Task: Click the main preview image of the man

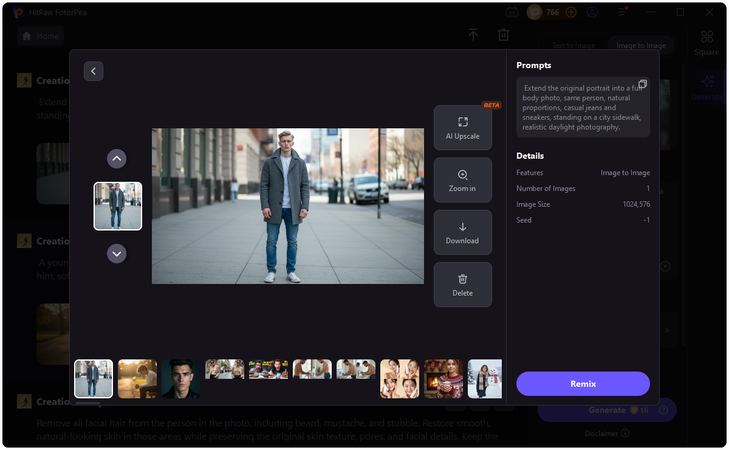Action: pos(288,206)
